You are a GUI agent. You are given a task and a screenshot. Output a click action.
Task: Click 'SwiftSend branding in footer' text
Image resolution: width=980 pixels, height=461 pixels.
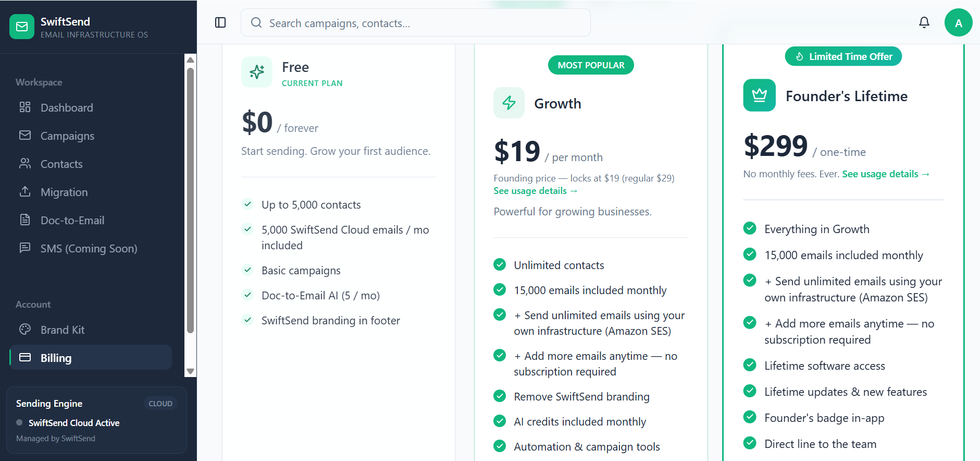(x=331, y=321)
